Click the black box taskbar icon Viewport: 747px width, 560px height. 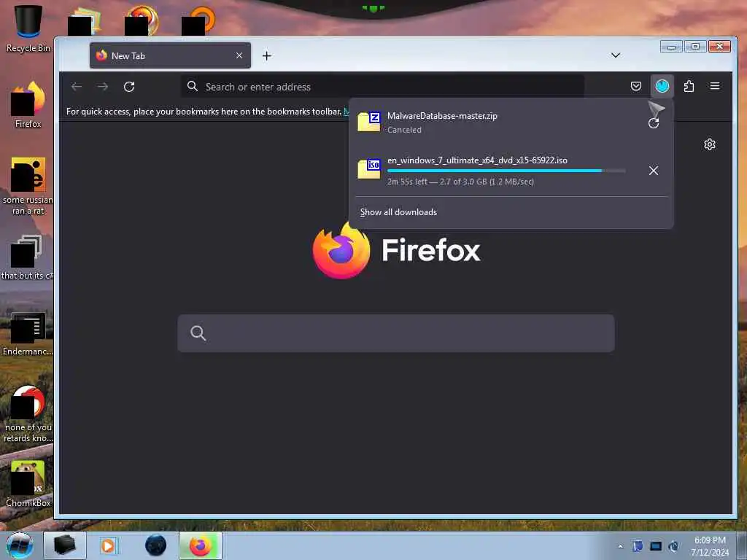(x=65, y=545)
